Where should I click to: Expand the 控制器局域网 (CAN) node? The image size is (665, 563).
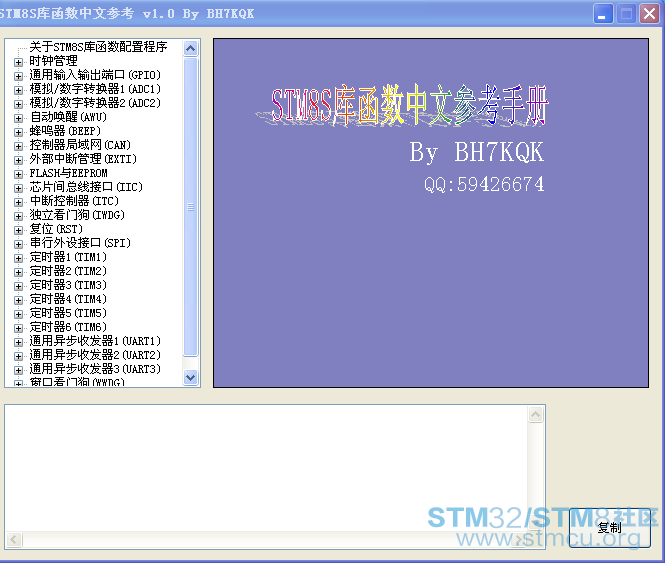click(x=18, y=146)
